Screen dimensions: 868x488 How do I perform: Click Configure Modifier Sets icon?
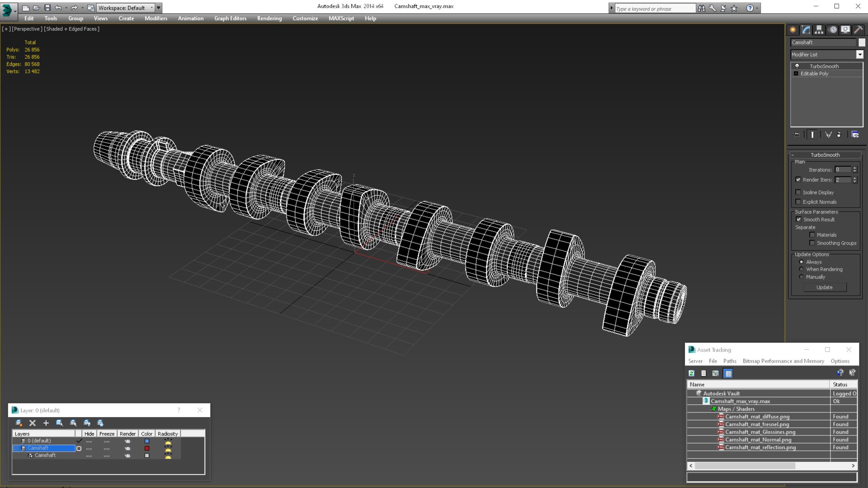tap(855, 135)
